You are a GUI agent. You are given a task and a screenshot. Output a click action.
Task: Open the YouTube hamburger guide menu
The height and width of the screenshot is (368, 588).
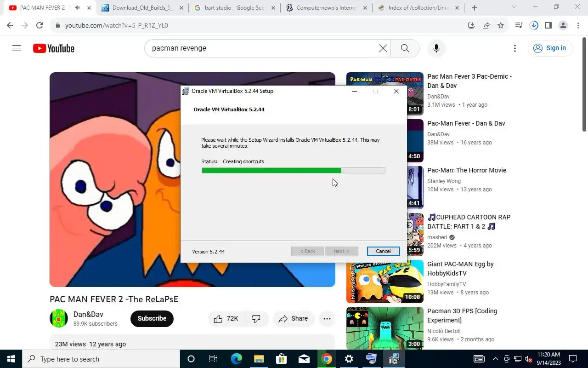point(17,48)
